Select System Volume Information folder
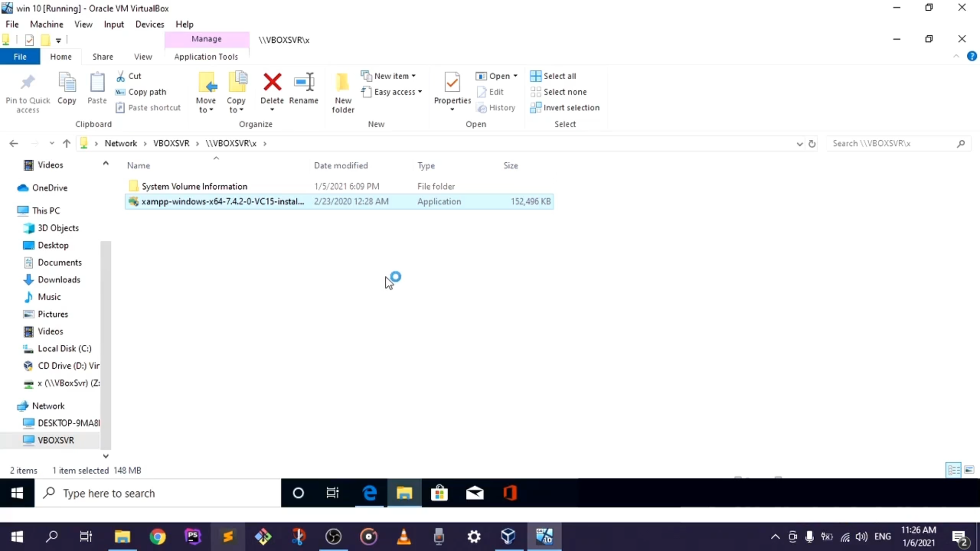The image size is (980, 551). 339,186
